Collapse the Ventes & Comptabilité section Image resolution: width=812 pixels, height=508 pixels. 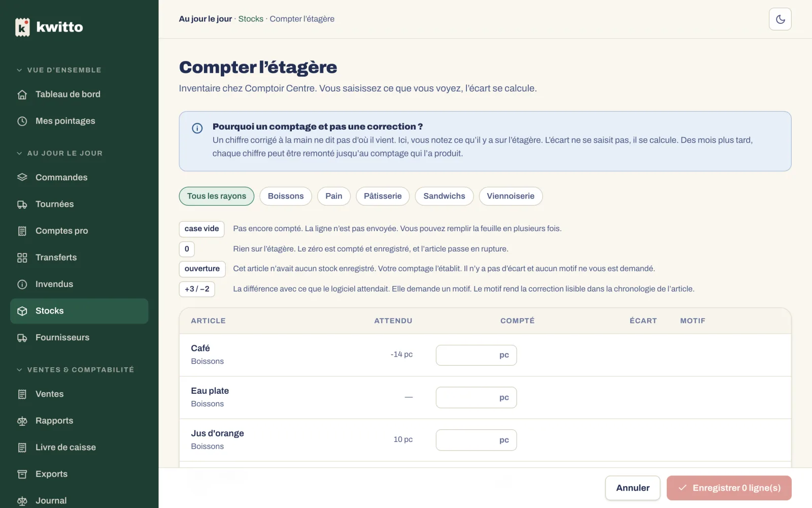[75, 370]
